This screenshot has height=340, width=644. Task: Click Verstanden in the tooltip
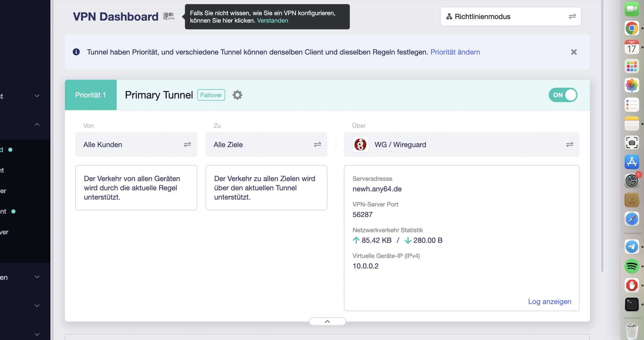coord(272,21)
